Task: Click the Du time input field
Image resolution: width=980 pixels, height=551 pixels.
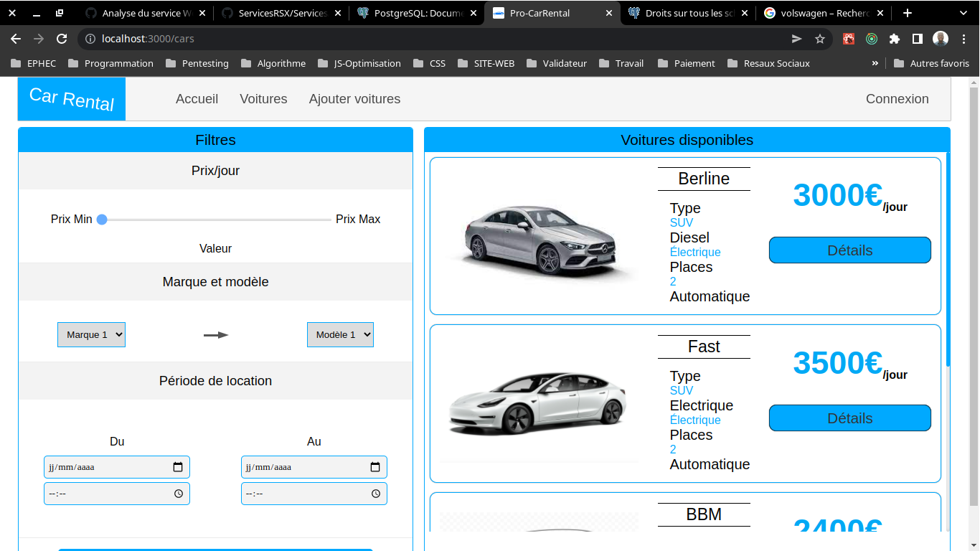Action: coord(117,494)
